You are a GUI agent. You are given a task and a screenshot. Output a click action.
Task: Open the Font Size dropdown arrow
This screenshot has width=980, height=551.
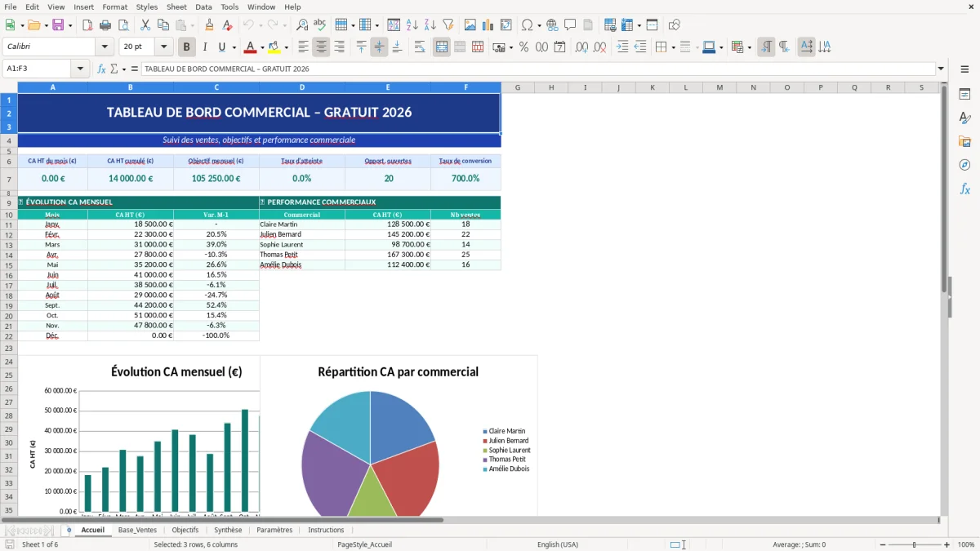(x=163, y=47)
